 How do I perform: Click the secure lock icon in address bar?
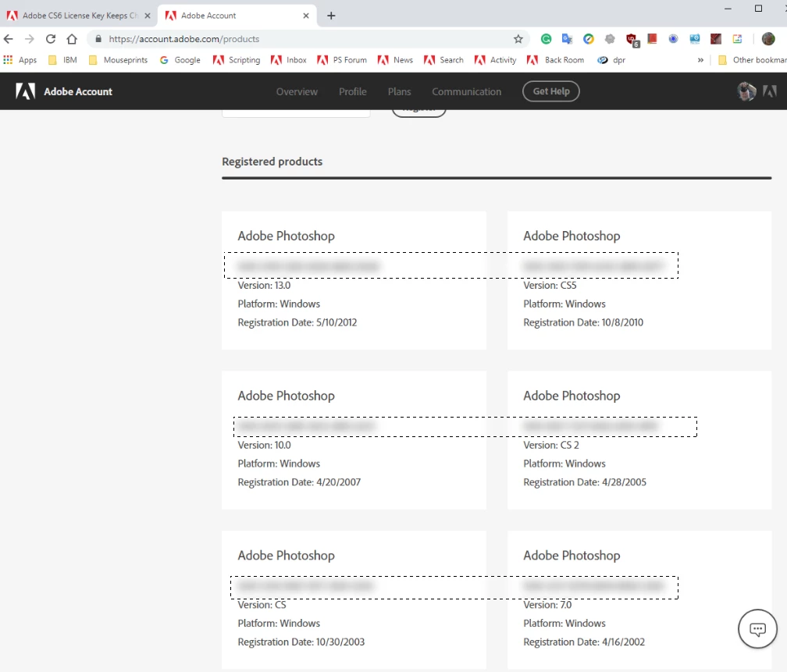[98, 39]
